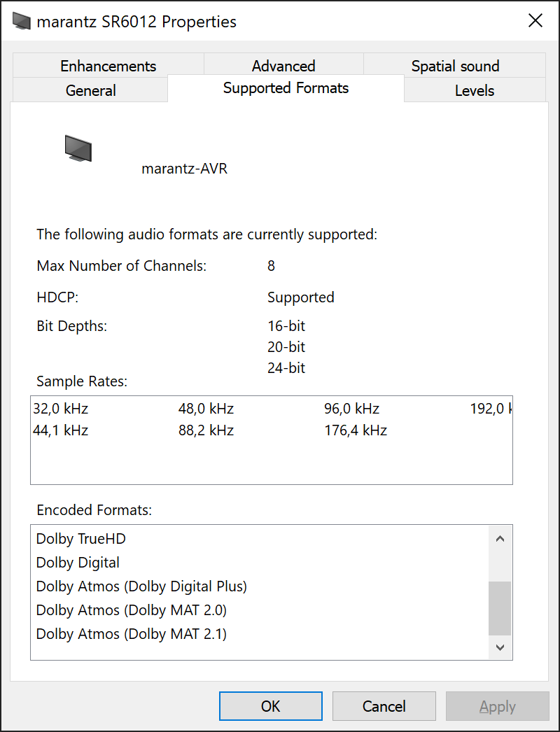Select Dolby TrueHD in Encoded Formats
The width and height of the screenshot is (560, 732).
click(81, 539)
